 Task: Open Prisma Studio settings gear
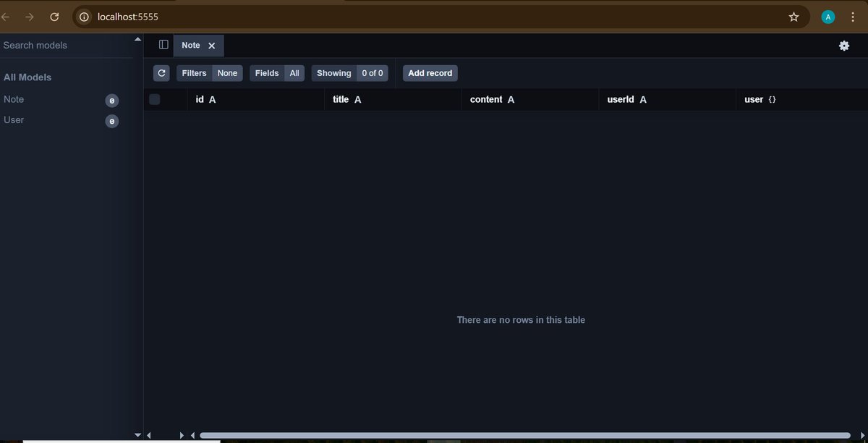point(844,46)
